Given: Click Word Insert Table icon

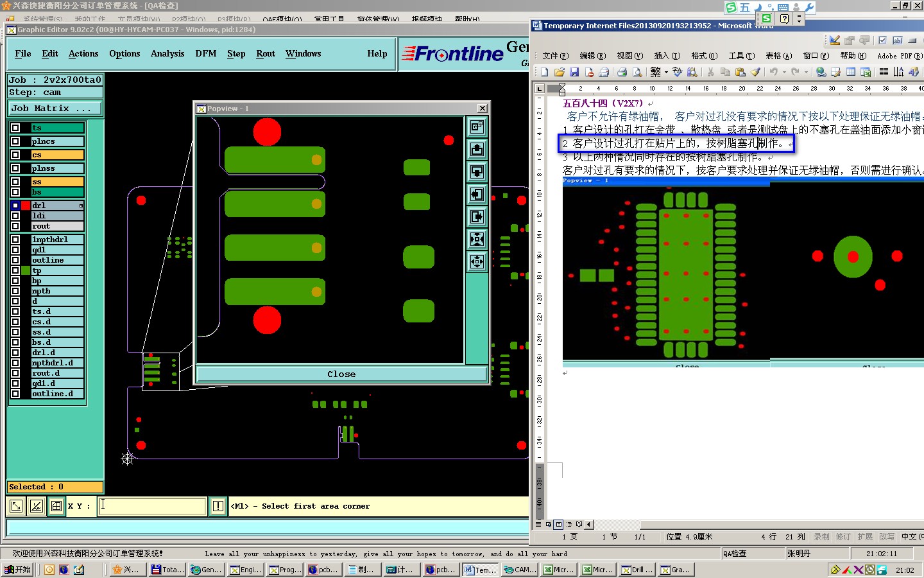Looking at the screenshot, I should (x=851, y=72).
